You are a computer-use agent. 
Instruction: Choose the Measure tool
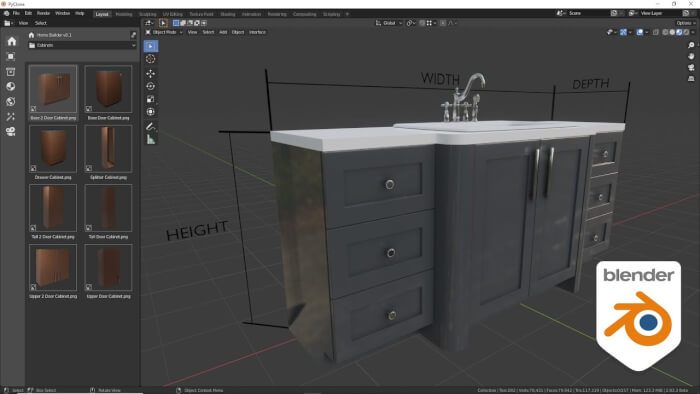151,140
